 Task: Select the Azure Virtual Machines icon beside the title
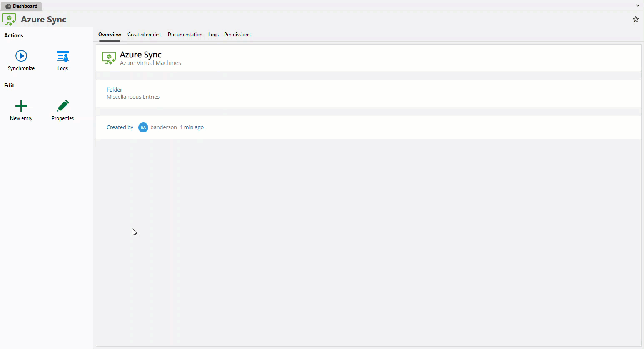point(109,58)
